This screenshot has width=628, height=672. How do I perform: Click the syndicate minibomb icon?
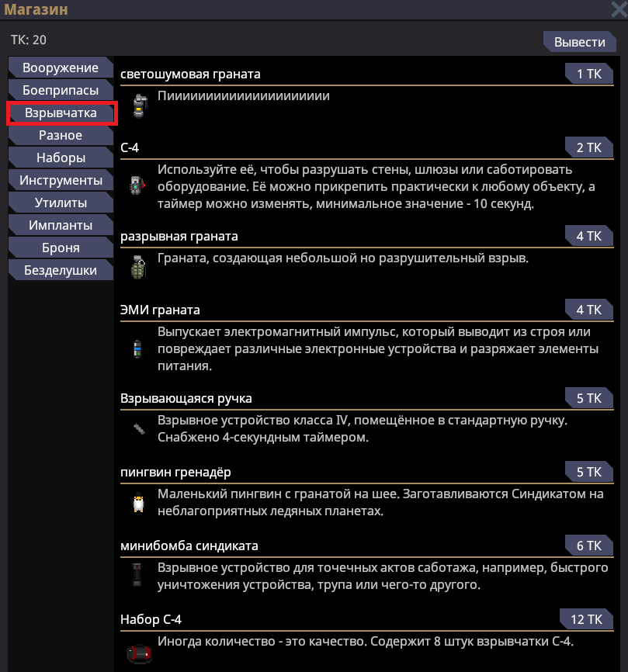(138, 575)
